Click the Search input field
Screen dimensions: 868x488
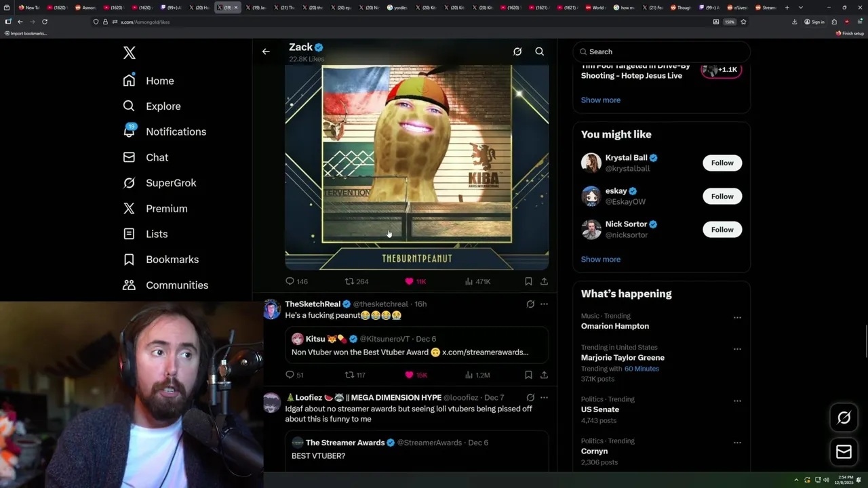pos(661,52)
